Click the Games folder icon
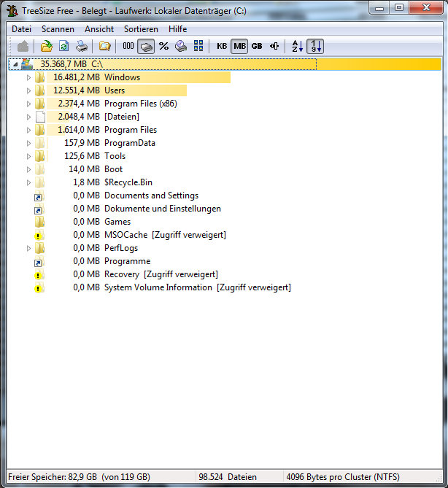 pyautogui.click(x=39, y=222)
